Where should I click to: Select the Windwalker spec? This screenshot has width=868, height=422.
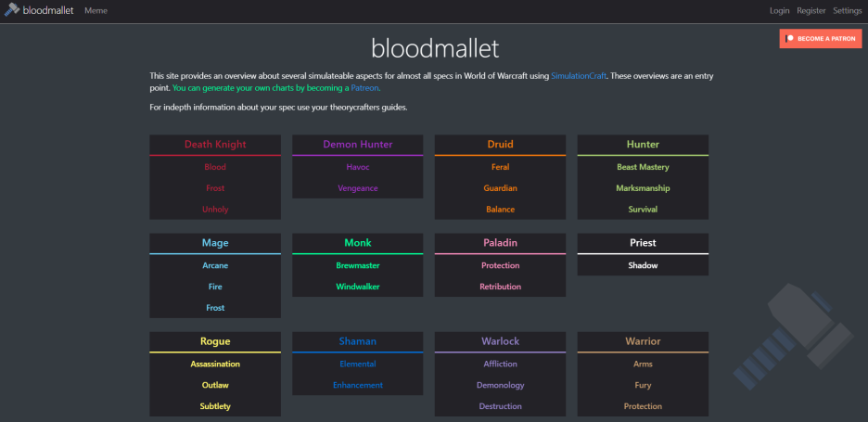coord(358,287)
